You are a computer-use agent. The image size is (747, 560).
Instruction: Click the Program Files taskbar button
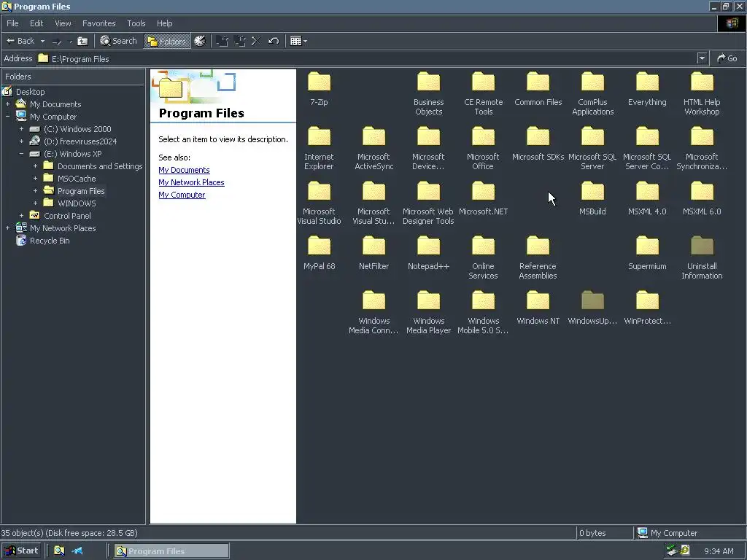(x=171, y=551)
